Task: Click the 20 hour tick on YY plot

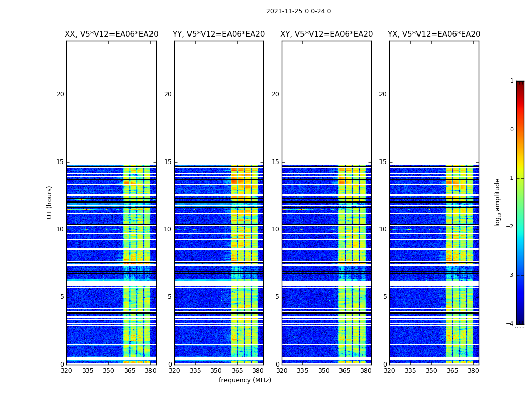Action: (x=168, y=94)
